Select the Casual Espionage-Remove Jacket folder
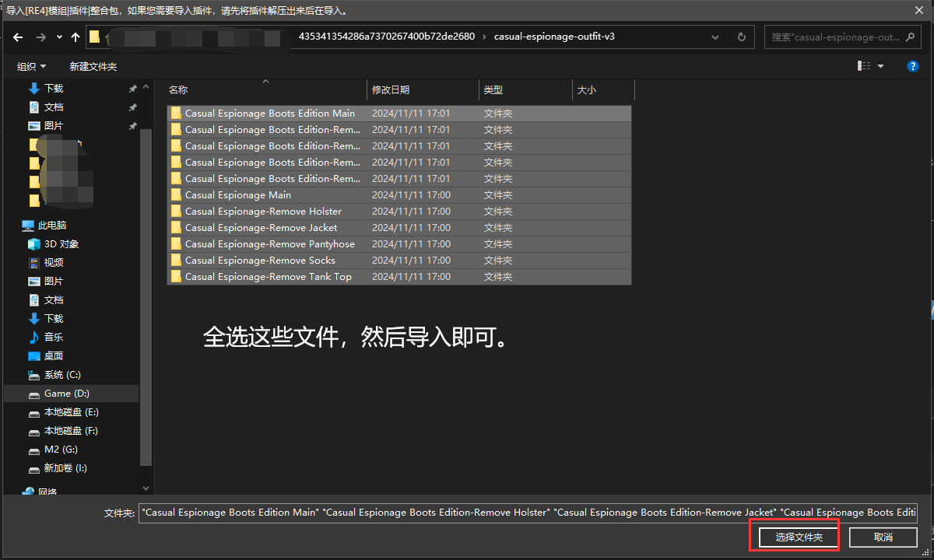Viewport: 934px width, 560px height. pyautogui.click(x=261, y=228)
